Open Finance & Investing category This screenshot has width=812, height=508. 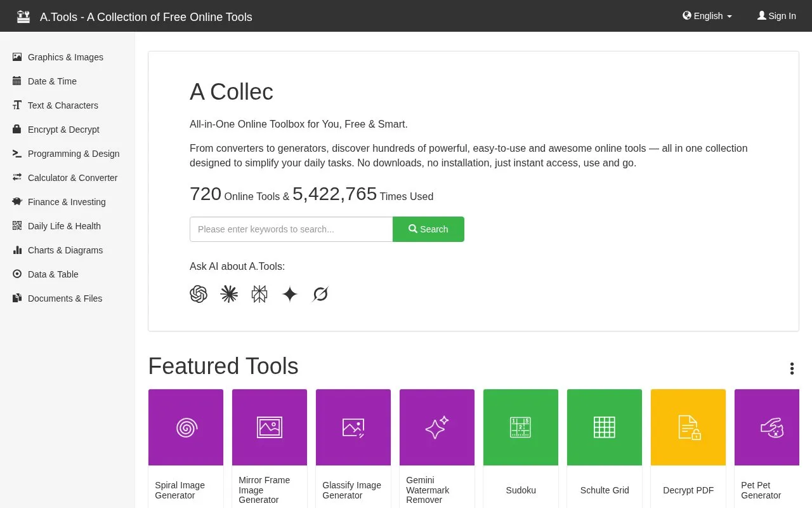coord(67,202)
